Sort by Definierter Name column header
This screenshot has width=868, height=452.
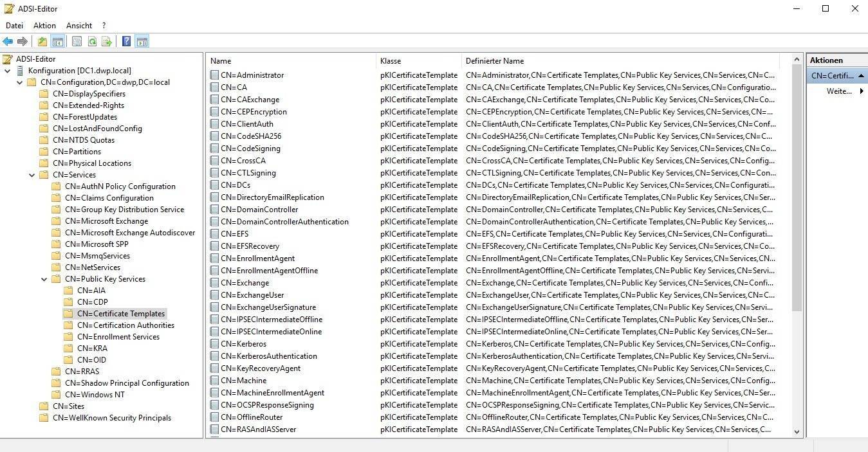(495, 61)
